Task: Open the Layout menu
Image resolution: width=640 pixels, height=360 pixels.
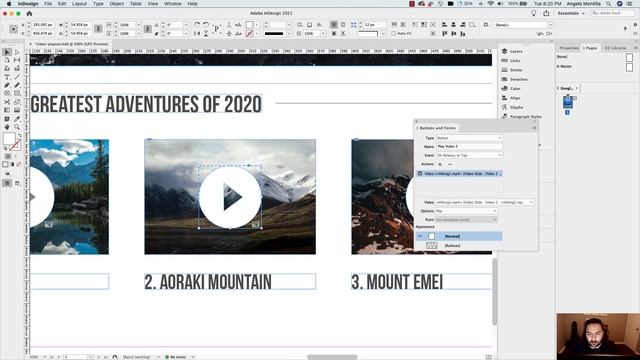Action: point(79,4)
